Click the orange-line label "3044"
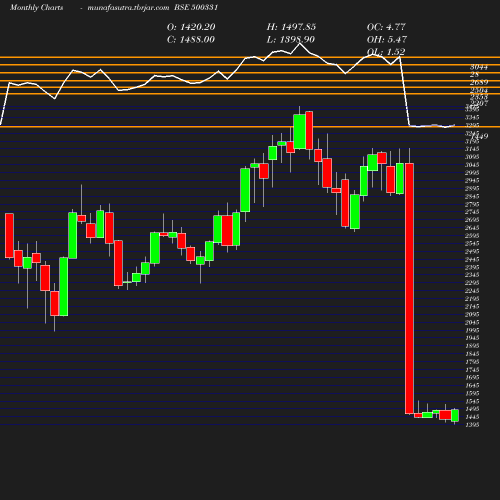Image resolution: width=500 pixels, height=500 pixels. tap(479, 67)
